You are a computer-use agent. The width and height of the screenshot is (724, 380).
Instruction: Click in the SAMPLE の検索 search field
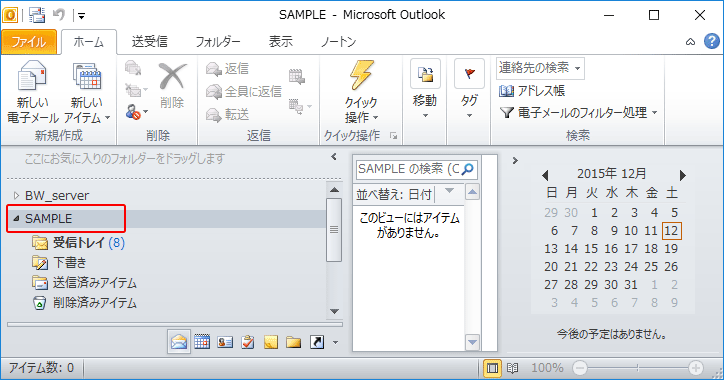click(408, 169)
